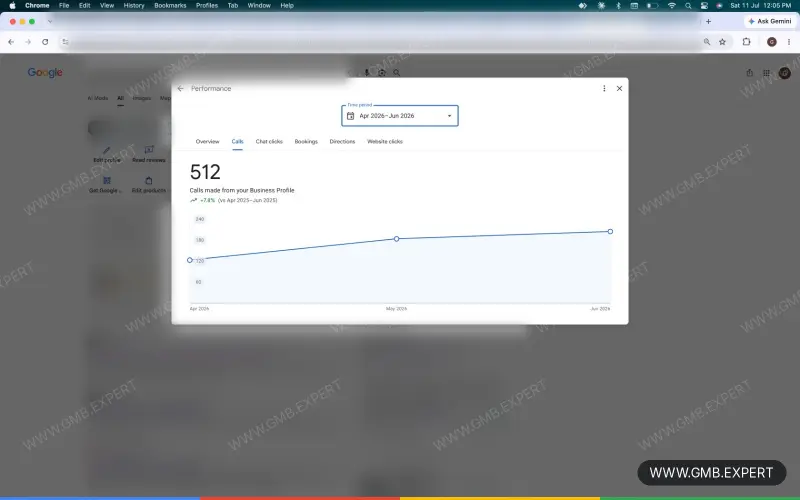Screen dimensions: 800x500
Task: Open the Edit menu
Action: [85, 6]
